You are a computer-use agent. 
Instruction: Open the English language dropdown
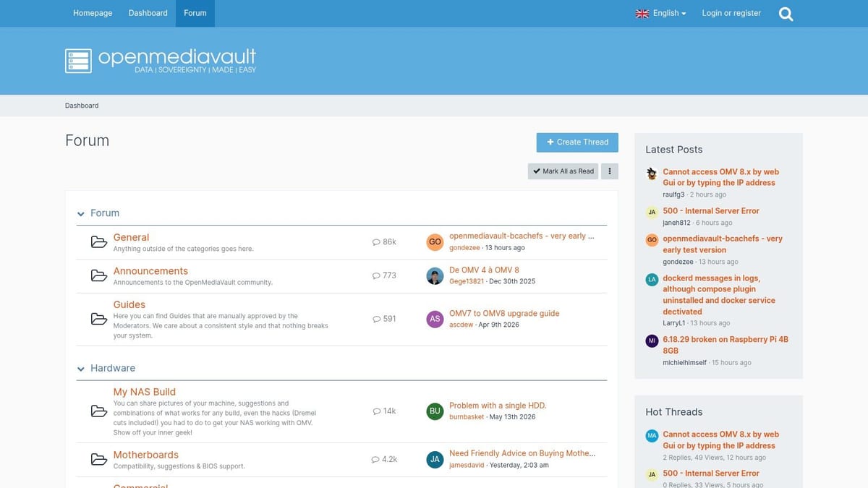[660, 13]
